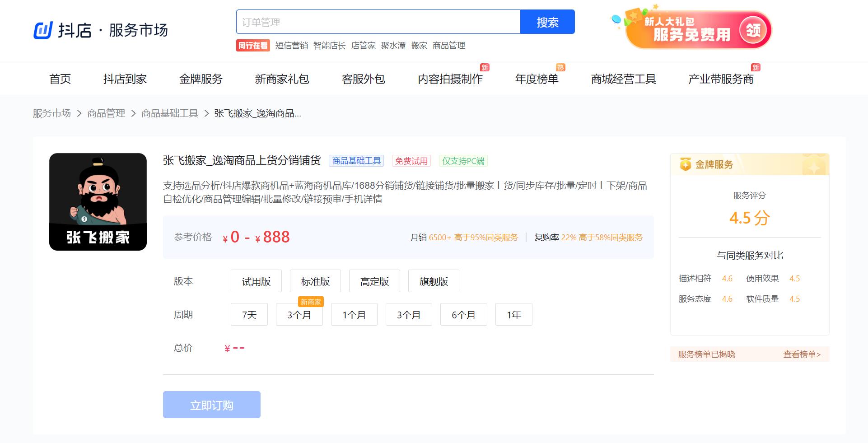This screenshot has height=443, width=868.
Task: Click the 新商家 badge above 3个月
Action: click(x=310, y=302)
